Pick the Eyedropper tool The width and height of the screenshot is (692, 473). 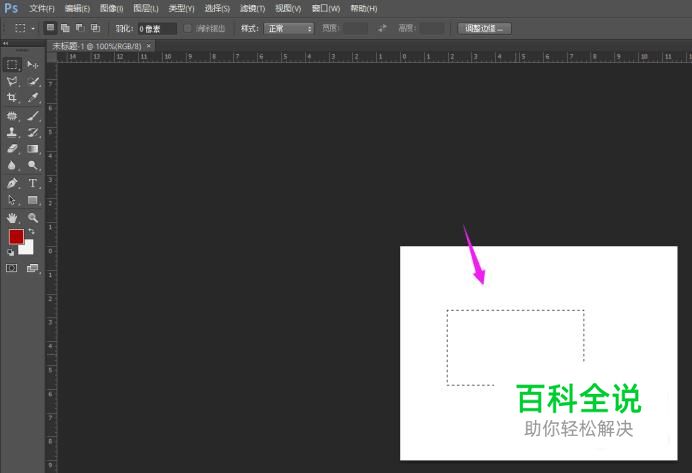pyautogui.click(x=33, y=98)
